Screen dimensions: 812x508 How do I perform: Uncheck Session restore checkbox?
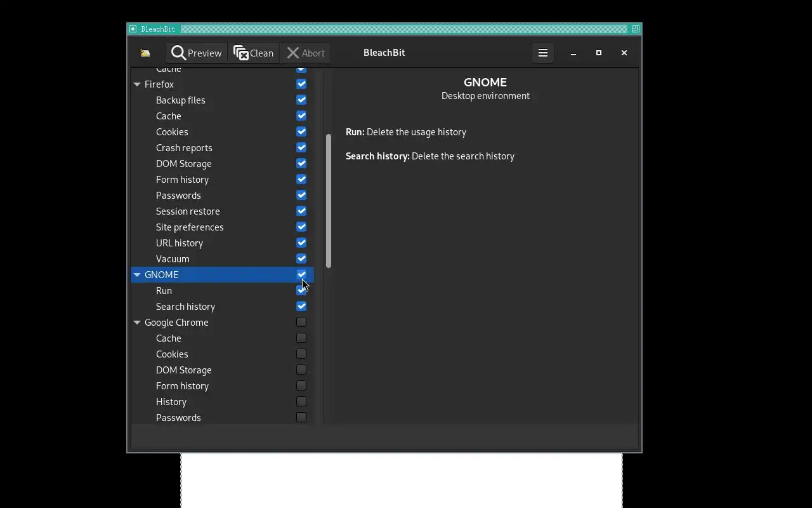pyautogui.click(x=301, y=211)
